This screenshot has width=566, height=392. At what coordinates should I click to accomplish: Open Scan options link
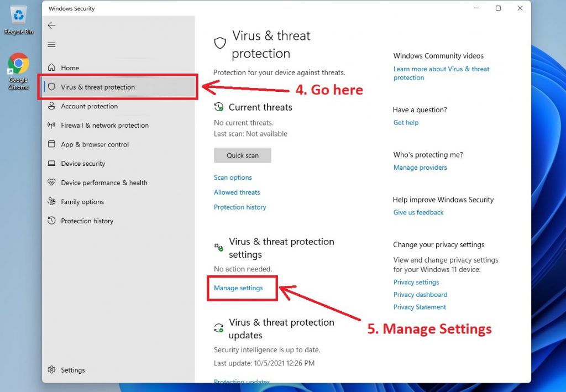click(233, 177)
